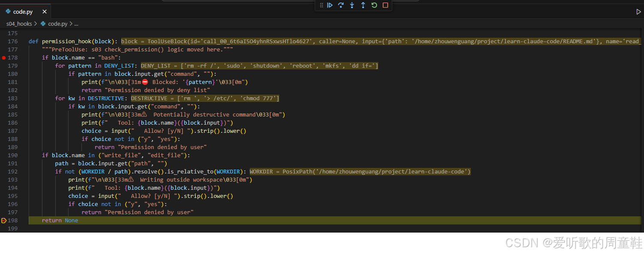The height and width of the screenshot is (254, 644).
Task: Click DESTRUCTIVE in 'for kw in' line
Action: click(x=106, y=98)
